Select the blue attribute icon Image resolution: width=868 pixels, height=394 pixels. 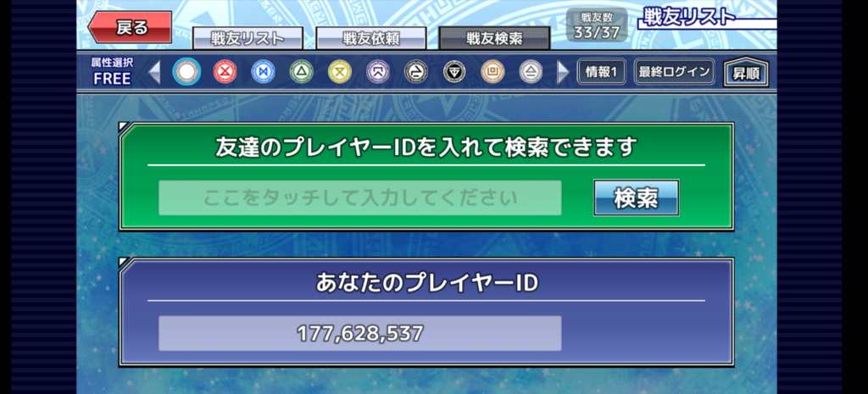pyautogui.click(x=263, y=72)
